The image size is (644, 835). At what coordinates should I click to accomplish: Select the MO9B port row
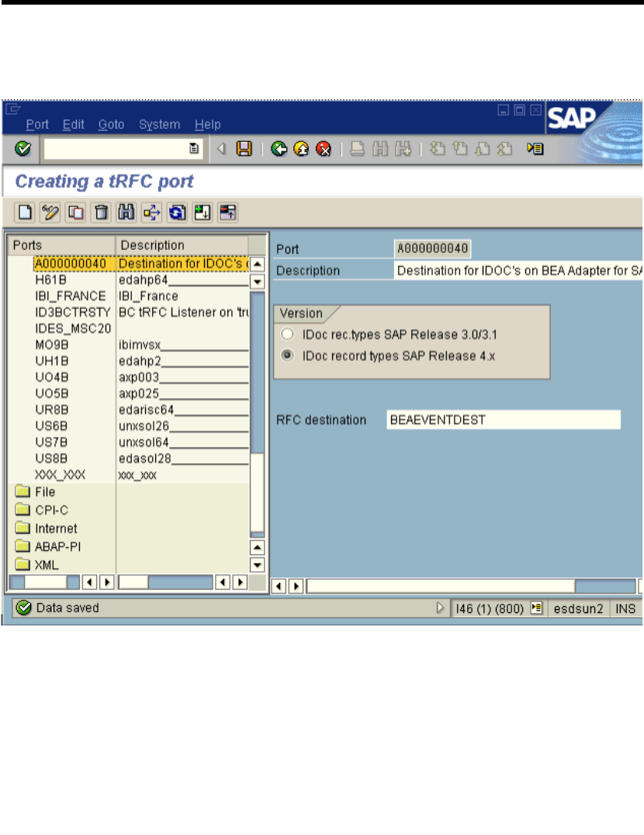52,345
